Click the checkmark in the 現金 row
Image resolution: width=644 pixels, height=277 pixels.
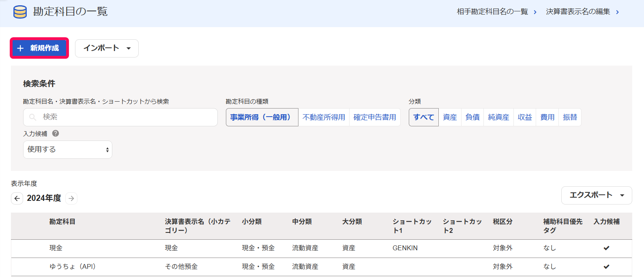pyautogui.click(x=606, y=248)
